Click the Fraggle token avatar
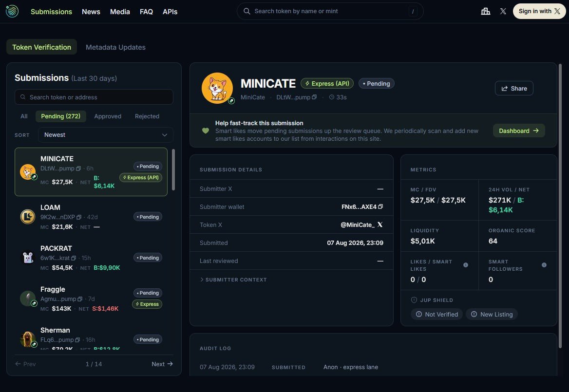 pyautogui.click(x=28, y=299)
